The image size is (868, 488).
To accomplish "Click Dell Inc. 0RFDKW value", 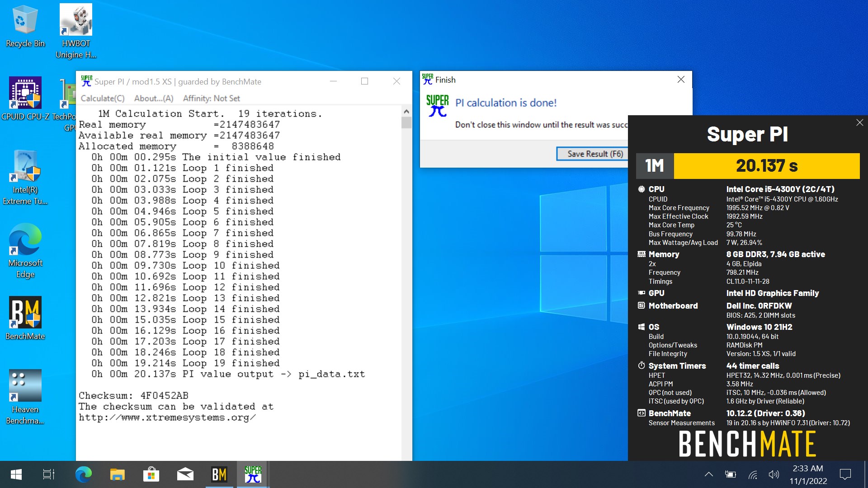I will [759, 306].
